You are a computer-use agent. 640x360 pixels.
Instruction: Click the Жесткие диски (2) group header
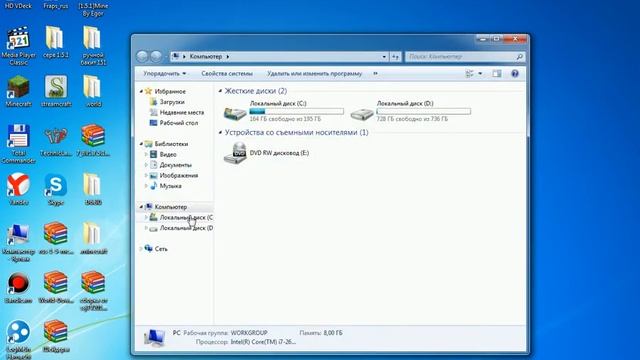tap(256, 91)
